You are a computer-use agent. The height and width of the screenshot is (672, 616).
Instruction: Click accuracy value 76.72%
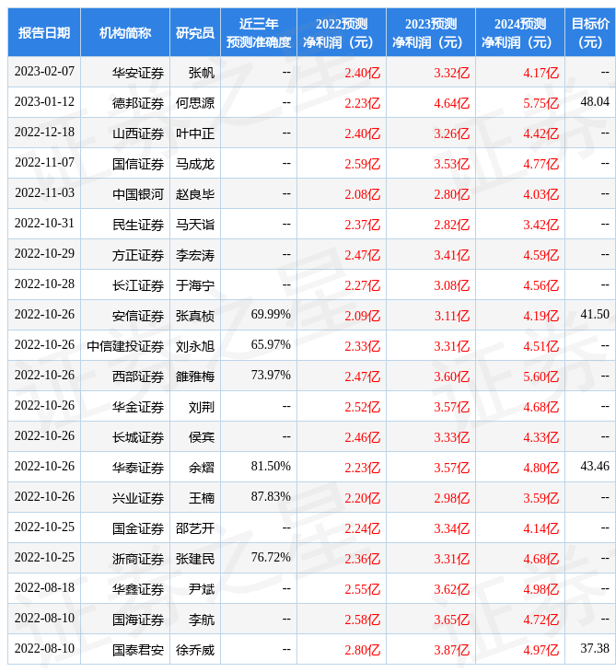(x=271, y=558)
